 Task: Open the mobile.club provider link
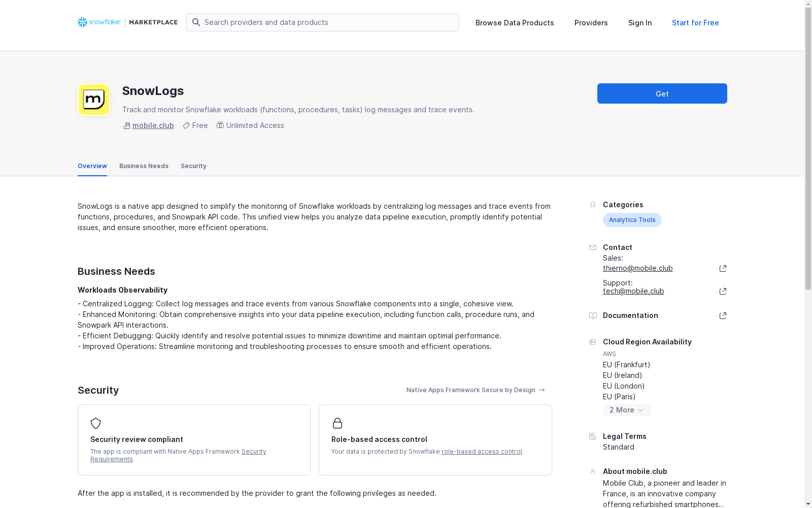[153, 125]
